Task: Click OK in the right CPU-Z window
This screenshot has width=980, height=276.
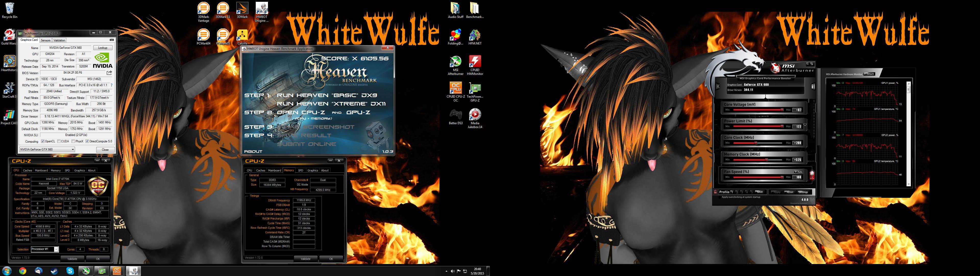Action: pos(331,259)
